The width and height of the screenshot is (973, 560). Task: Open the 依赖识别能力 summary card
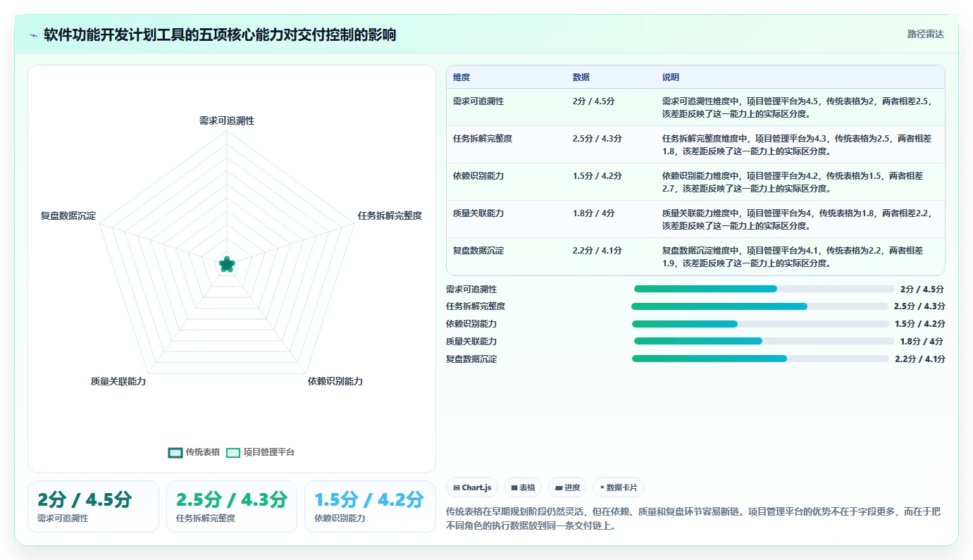click(370, 506)
